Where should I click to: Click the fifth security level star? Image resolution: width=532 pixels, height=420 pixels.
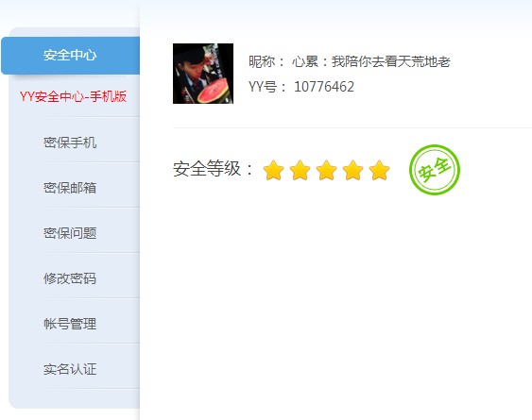pos(379,170)
